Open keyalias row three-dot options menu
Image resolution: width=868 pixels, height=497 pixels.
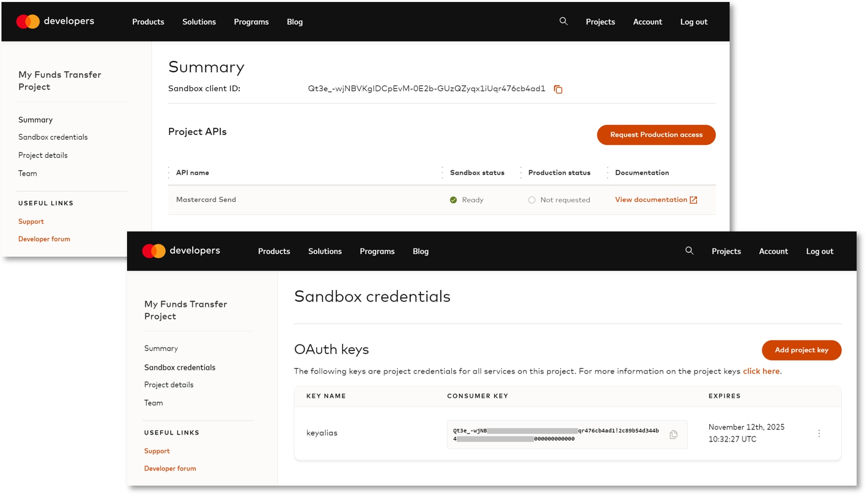(x=819, y=433)
